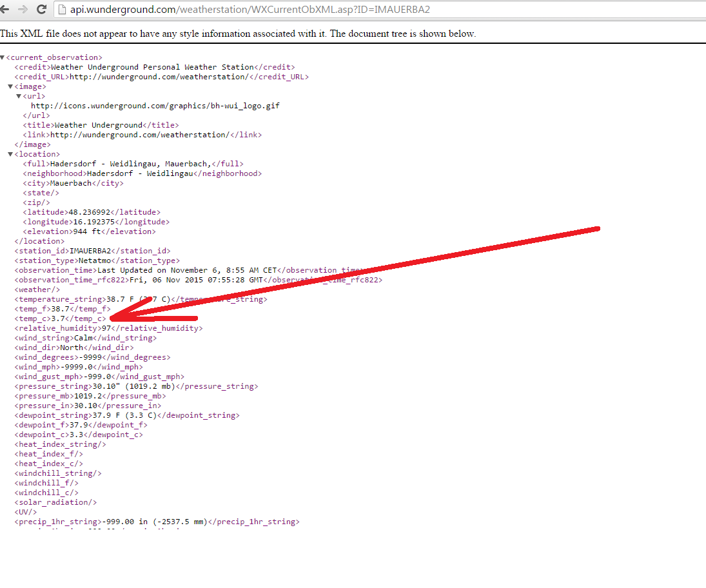Click the station_id IMAUERBA2 line

(92, 251)
